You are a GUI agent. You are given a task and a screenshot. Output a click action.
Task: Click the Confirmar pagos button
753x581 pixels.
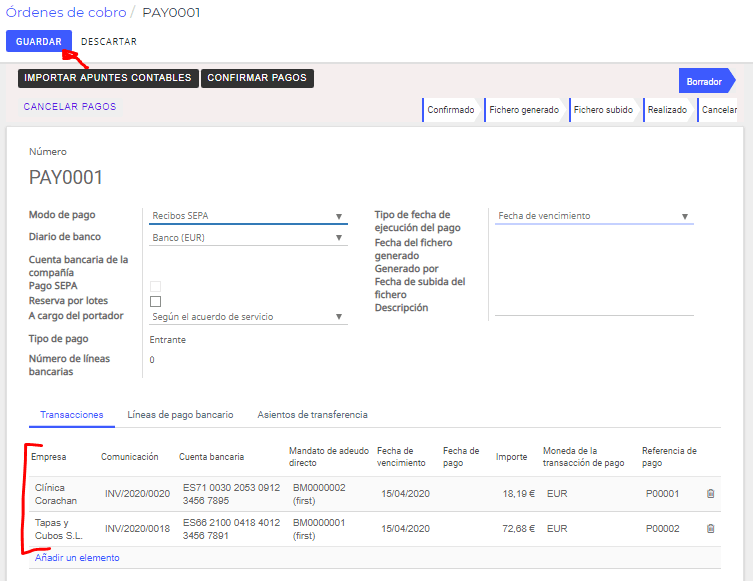pos(257,78)
